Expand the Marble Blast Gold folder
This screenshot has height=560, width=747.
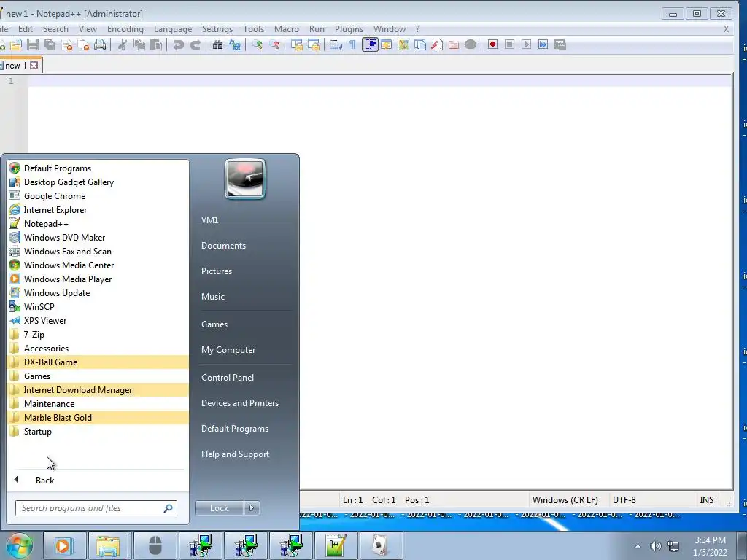98,418
